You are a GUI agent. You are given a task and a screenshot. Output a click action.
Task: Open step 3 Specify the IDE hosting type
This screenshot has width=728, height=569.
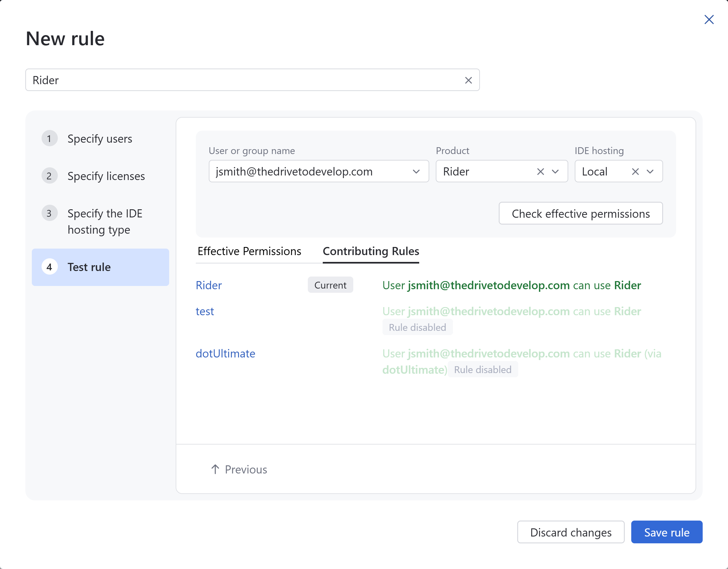[x=100, y=221]
